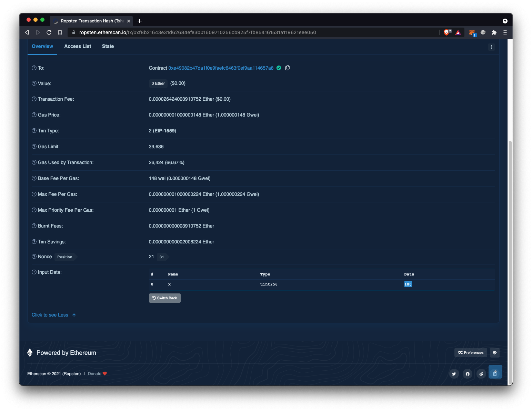Open Etherscan Facebook page icon

pos(468,374)
